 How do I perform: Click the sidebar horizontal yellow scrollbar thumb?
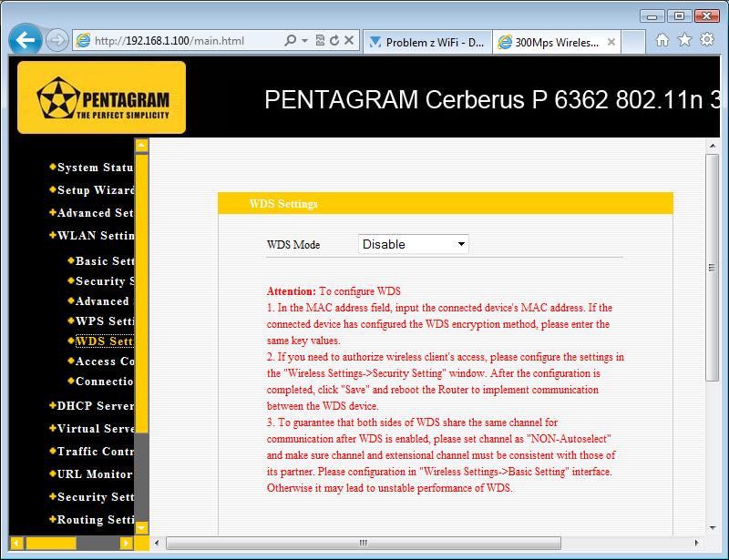pos(51,543)
